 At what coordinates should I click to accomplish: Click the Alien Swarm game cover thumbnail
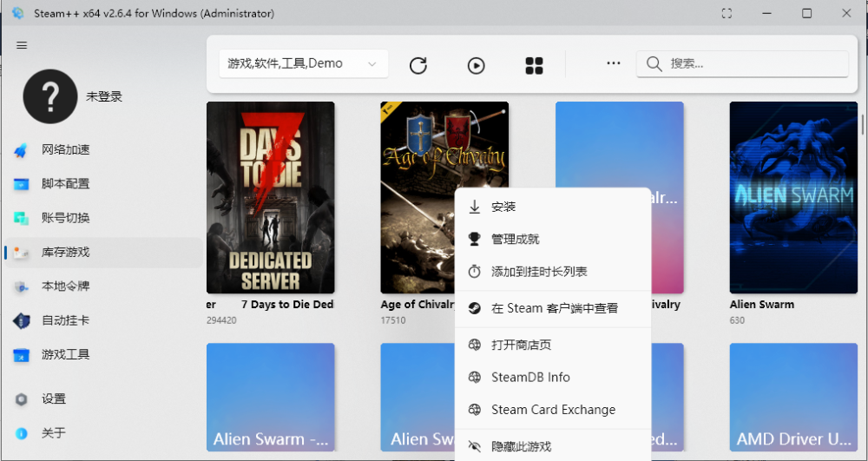point(793,197)
